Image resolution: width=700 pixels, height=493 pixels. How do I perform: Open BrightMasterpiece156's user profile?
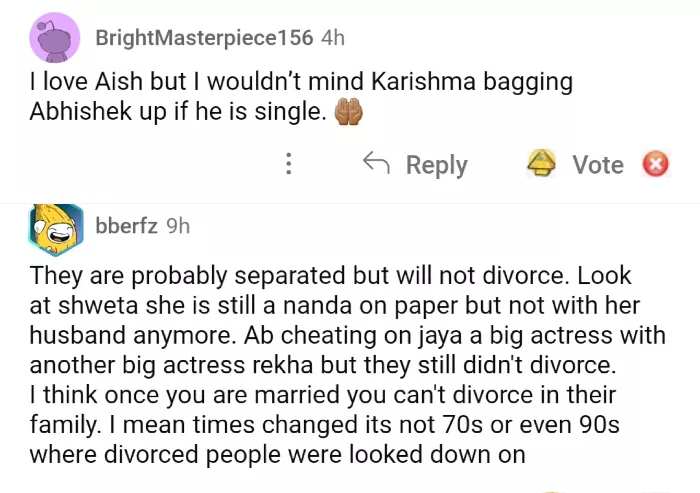pyautogui.click(x=203, y=38)
